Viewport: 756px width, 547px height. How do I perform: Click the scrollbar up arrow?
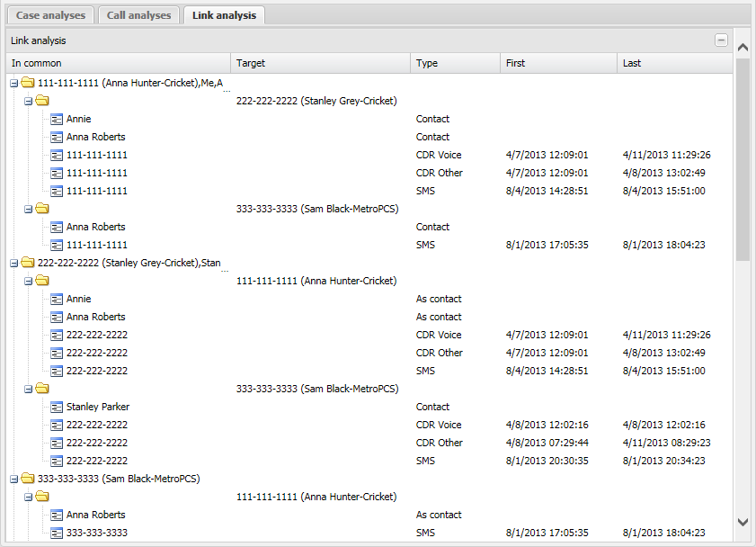click(743, 46)
